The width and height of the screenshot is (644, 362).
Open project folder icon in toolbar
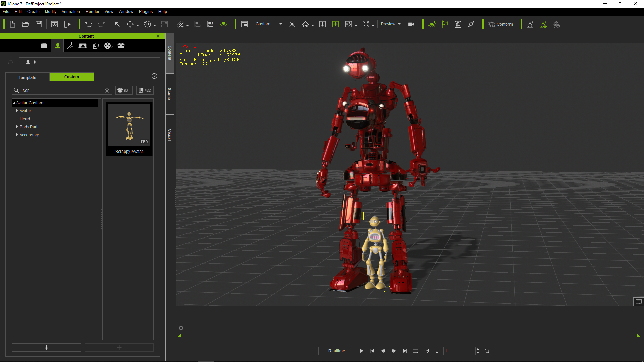(25, 24)
